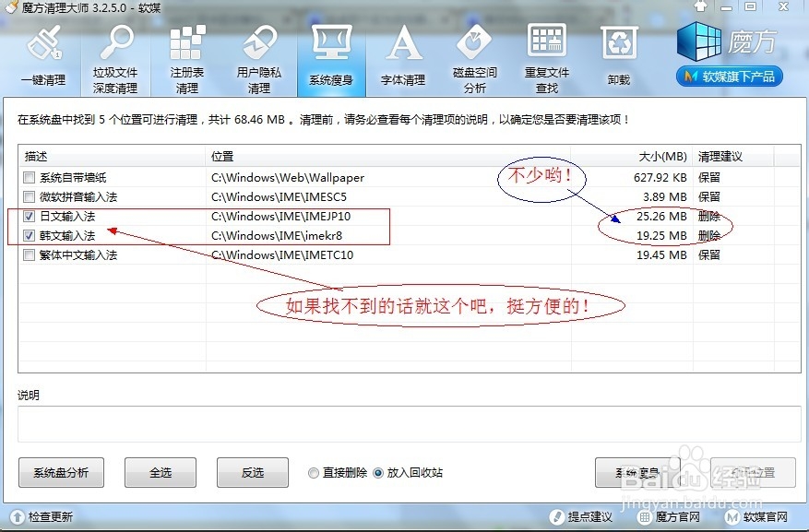
Task: Click the 系统盘分析 button
Action: [x=61, y=472]
